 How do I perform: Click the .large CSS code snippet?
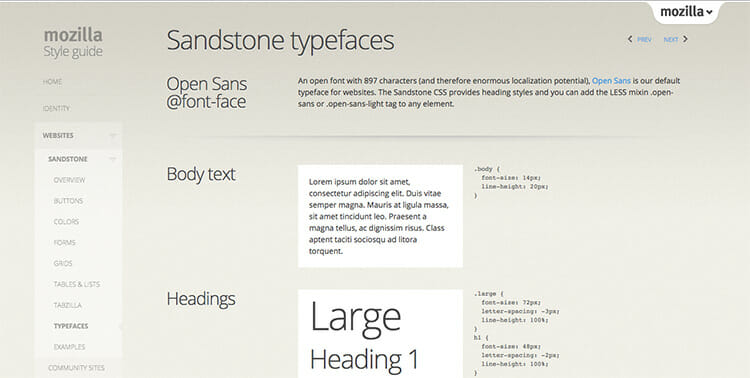click(x=517, y=311)
